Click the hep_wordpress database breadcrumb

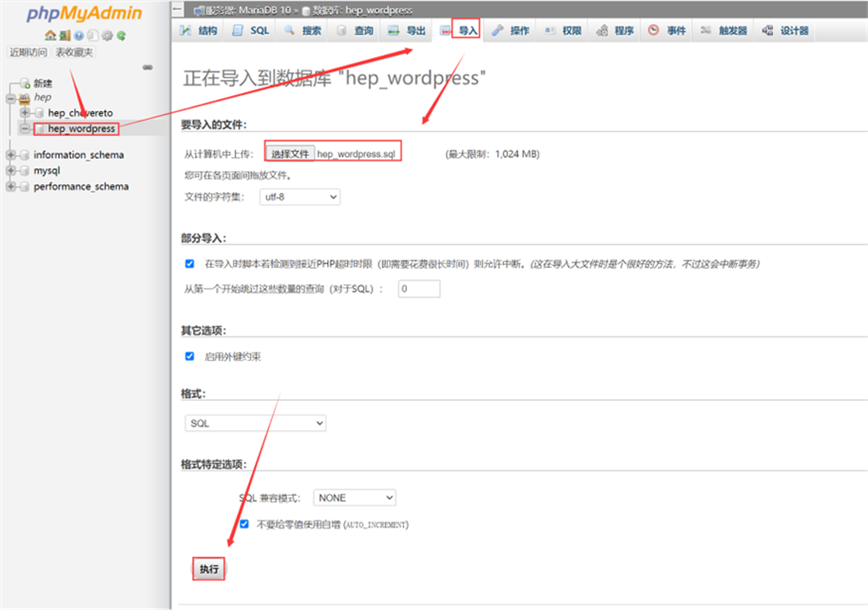pos(361,10)
